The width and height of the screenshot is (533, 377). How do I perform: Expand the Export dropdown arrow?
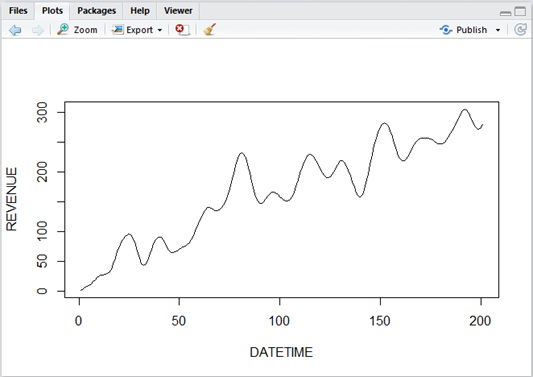(160, 30)
